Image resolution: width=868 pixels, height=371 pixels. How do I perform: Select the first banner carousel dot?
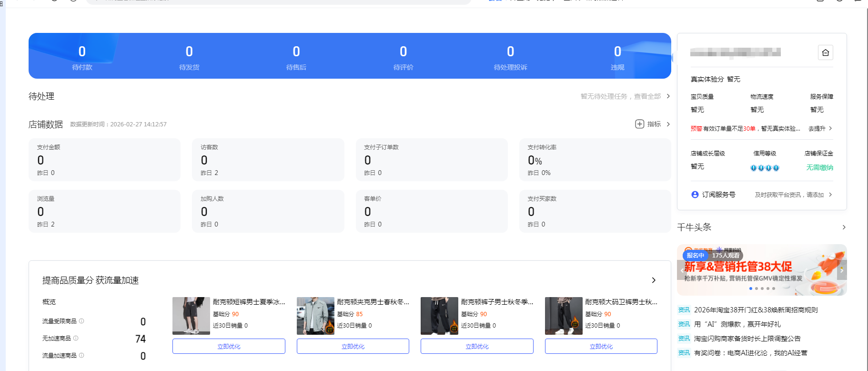pos(751,289)
